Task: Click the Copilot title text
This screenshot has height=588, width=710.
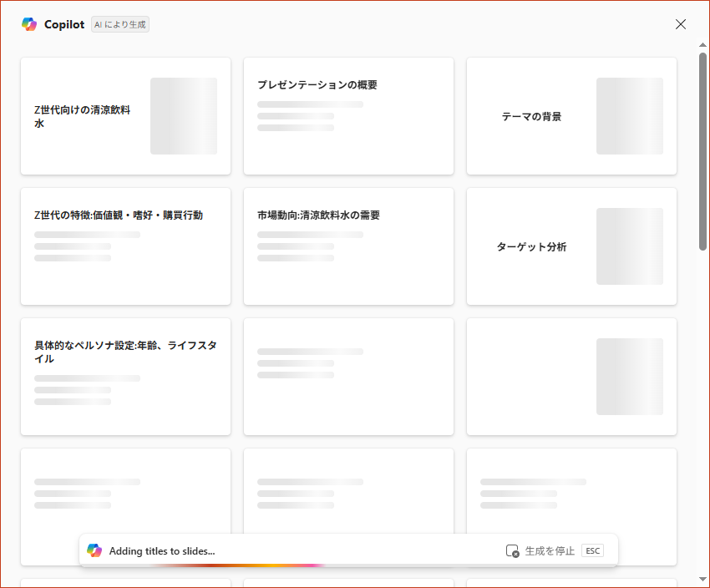Action: point(64,24)
